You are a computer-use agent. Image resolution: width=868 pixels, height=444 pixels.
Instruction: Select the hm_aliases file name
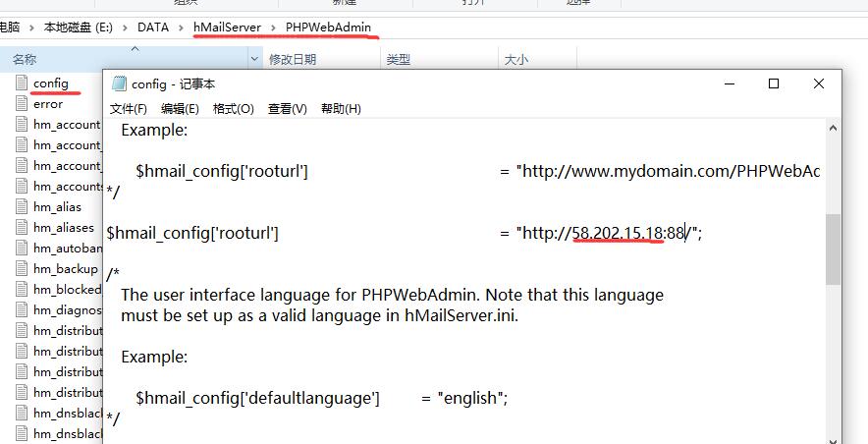[64, 228]
